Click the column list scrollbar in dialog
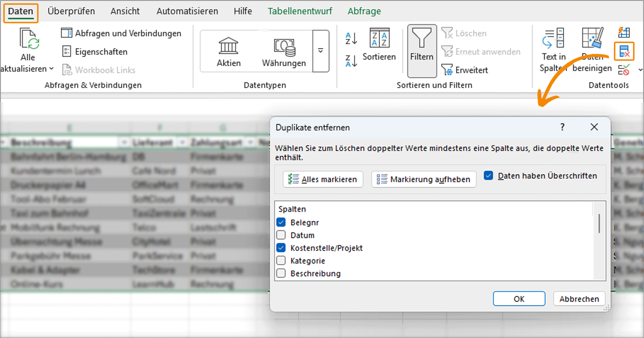This screenshot has height=338, width=644. click(x=599, y=223)
